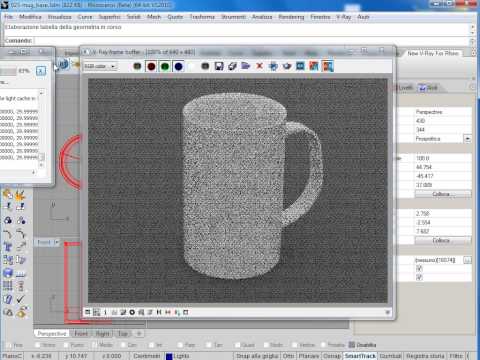
Task: Load image using the folder icon
Action: pos(246,66)
